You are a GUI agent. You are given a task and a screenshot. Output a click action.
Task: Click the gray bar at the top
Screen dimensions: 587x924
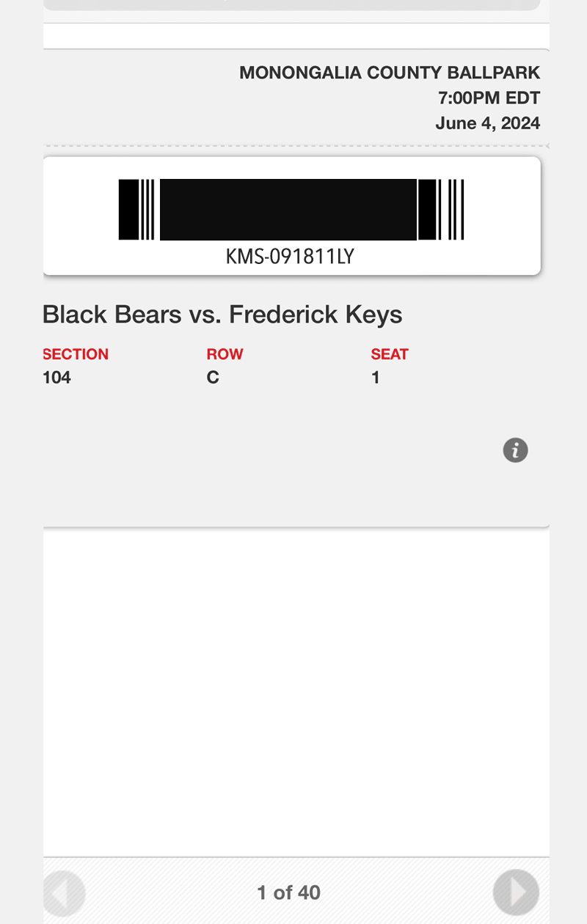pos(291,4)
